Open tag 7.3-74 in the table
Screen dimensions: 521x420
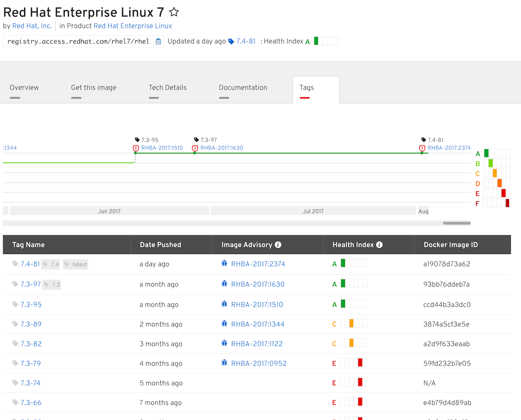[30, 383]
